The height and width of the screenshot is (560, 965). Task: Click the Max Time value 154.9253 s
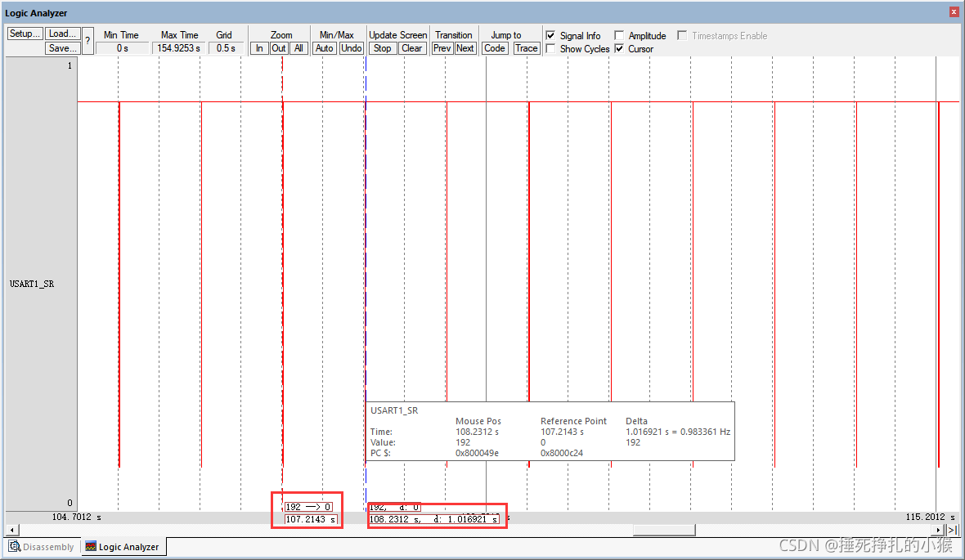point(178,48)
